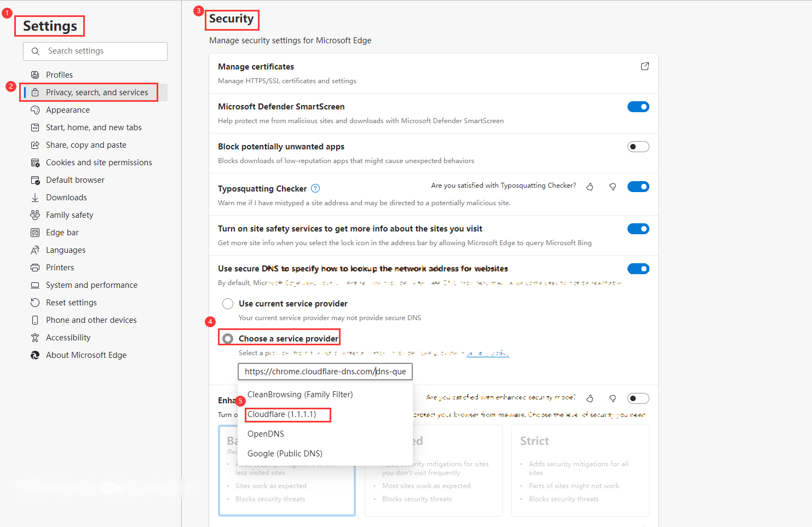This screenshot has height=527, width=812.
Task: Click the Search settings field
Action: (95, 51)
